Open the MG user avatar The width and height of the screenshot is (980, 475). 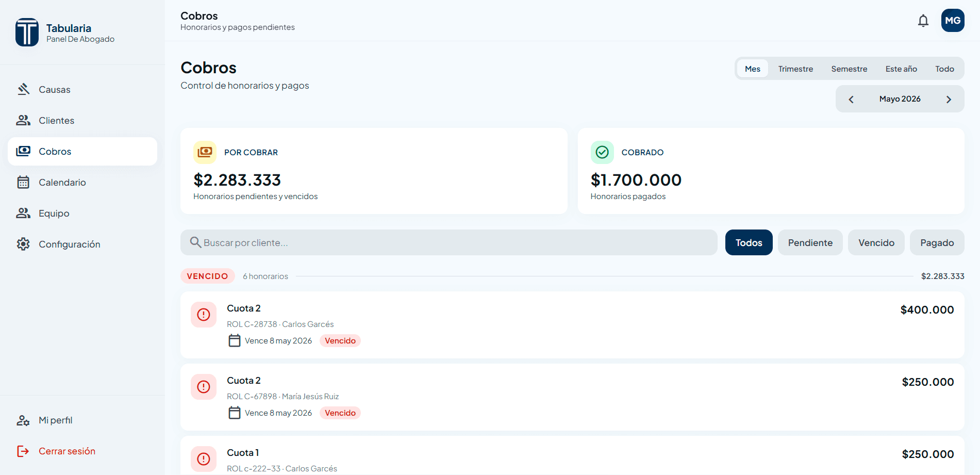point(953,21)
